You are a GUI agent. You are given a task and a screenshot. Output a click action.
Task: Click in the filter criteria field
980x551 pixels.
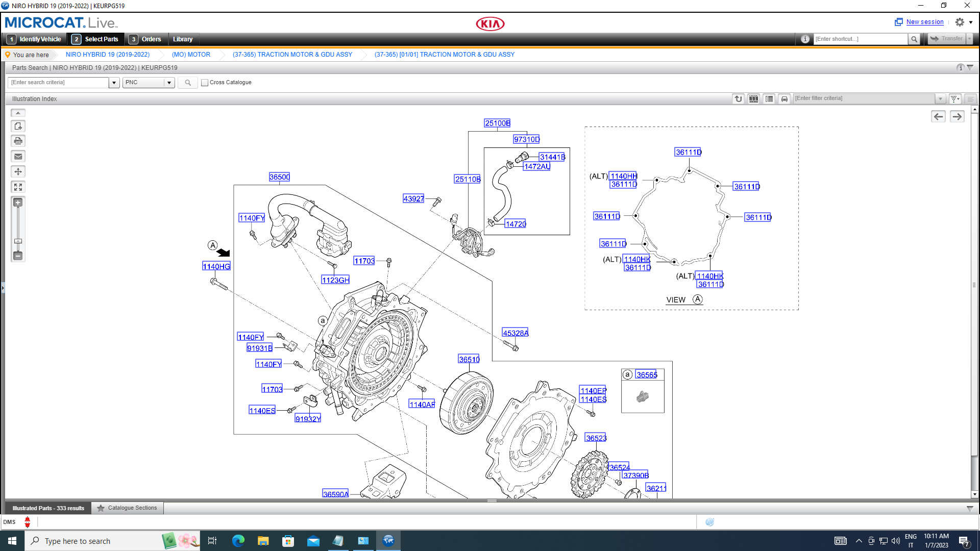coord(864,98)
